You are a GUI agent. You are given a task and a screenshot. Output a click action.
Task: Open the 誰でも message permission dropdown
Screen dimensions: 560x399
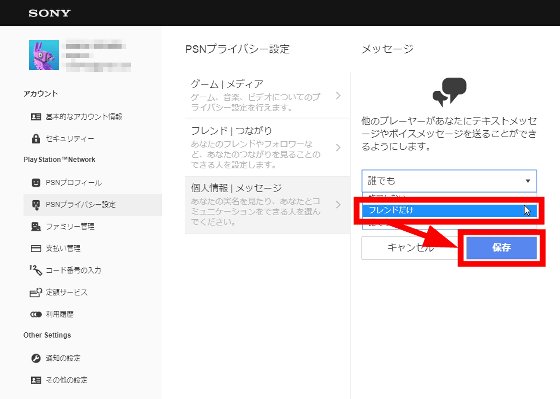449,181
